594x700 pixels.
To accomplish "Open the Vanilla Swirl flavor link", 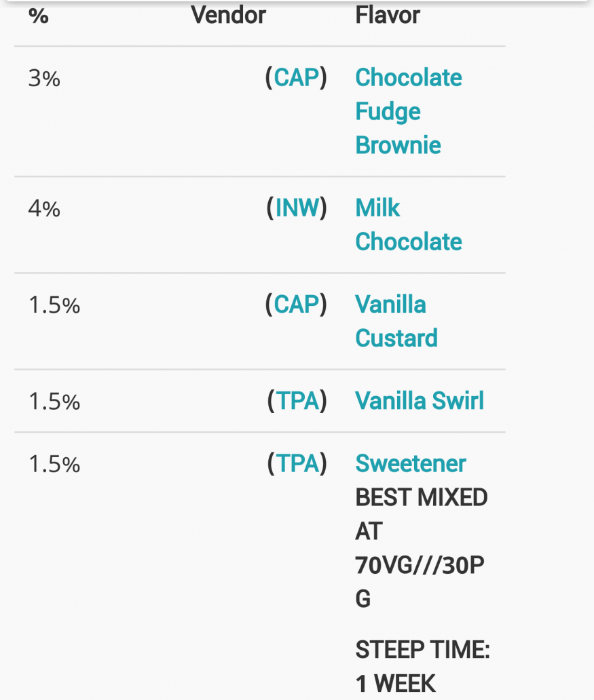I will coord(420,400).
